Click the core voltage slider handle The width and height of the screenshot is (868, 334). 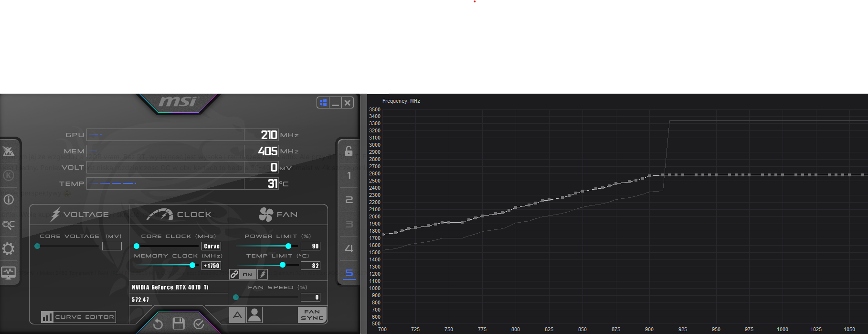pyautogui.click(x=37, y=246)
